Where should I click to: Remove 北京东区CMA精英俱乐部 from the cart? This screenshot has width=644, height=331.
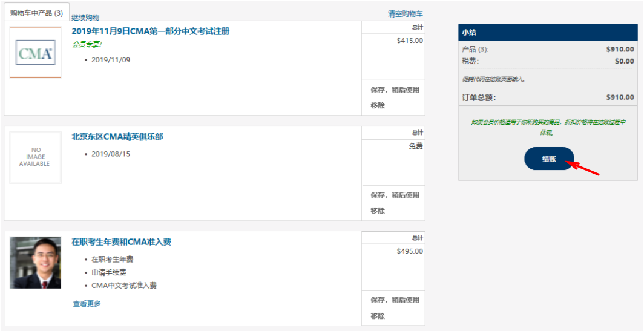[x=378, y=211]
